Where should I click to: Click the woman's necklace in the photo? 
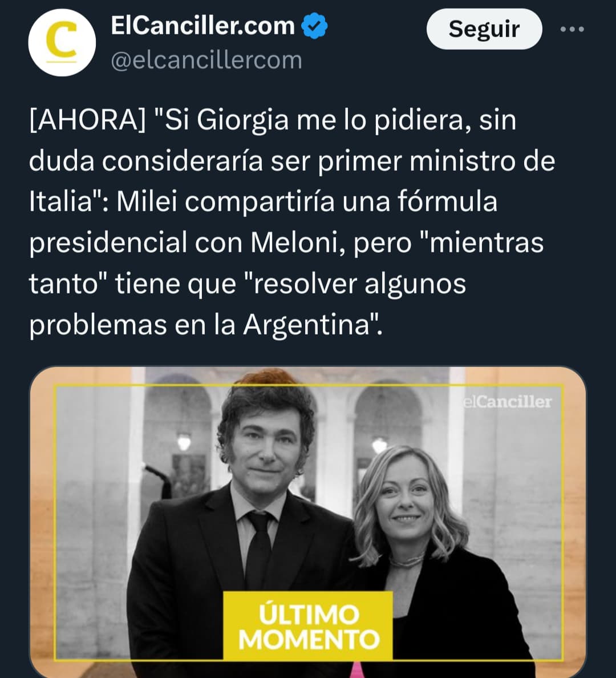(406, 561)
